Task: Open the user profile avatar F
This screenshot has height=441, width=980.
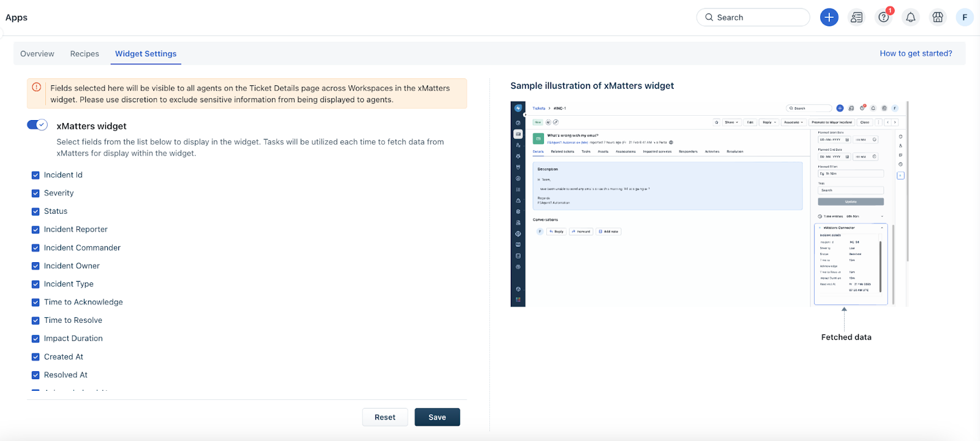Action: coord(965,17)
